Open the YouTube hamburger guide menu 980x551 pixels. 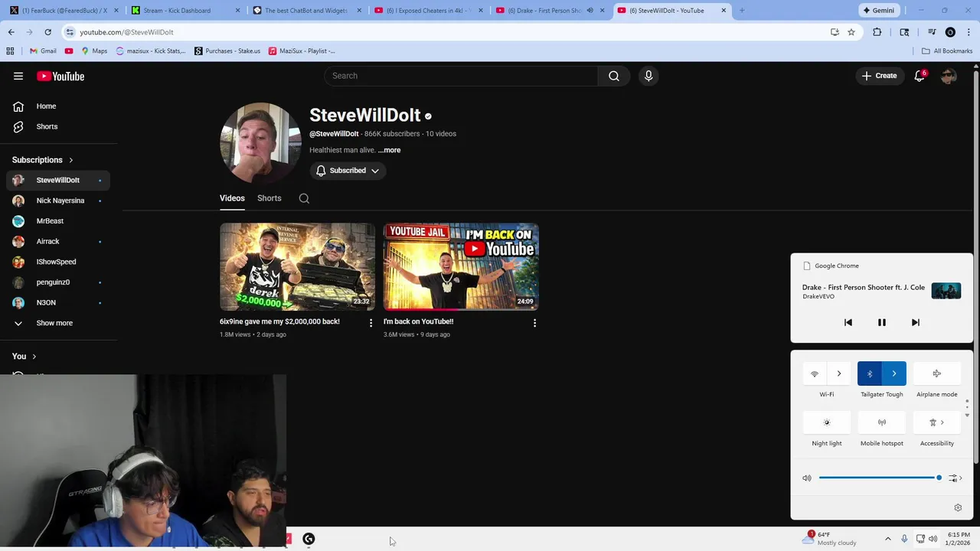(18, 76)
